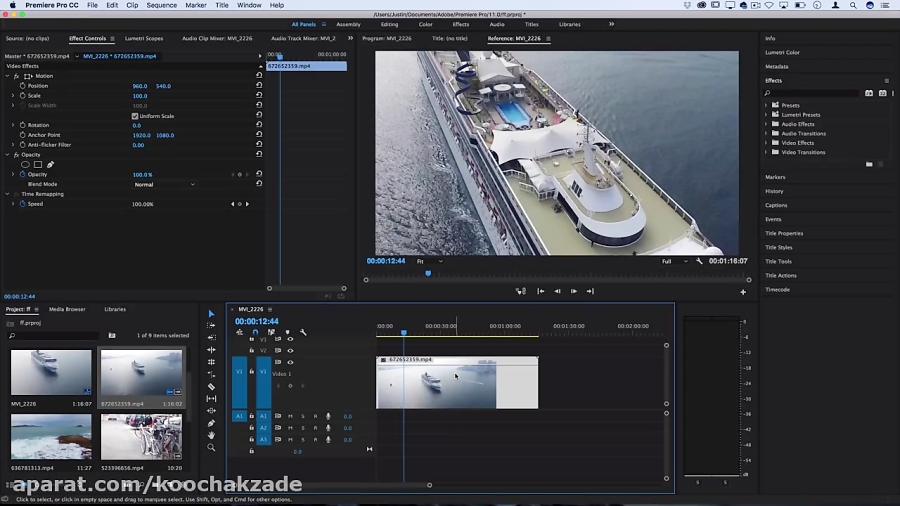Open timeline display settings wrench
The height and width of the screenshot is (506, 900).
(x=303, y=333)
